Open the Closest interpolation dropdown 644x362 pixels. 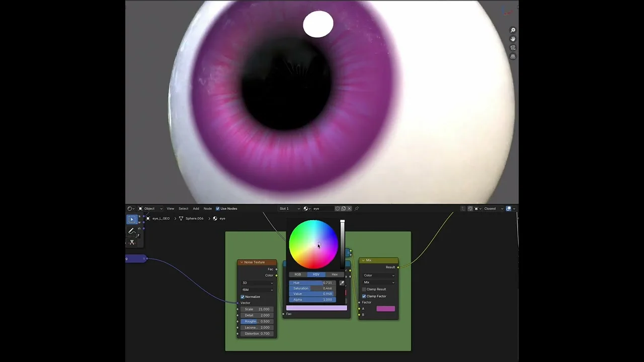tap(490, 209)
